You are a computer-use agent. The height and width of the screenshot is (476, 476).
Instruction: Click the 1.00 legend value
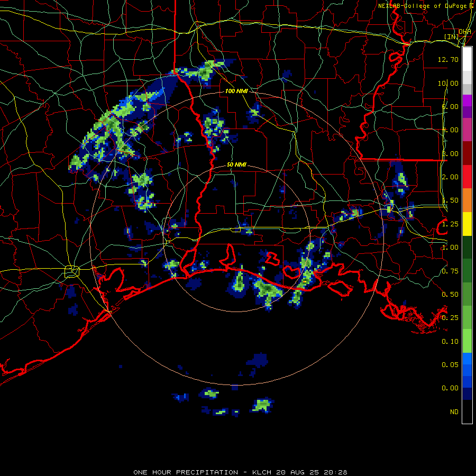point(450,248)
